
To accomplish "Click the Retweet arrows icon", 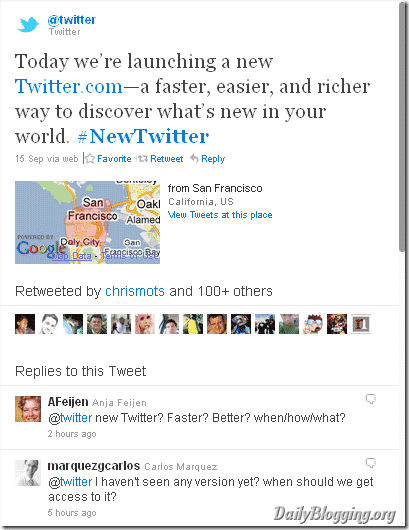I will [x=142, y=159].
